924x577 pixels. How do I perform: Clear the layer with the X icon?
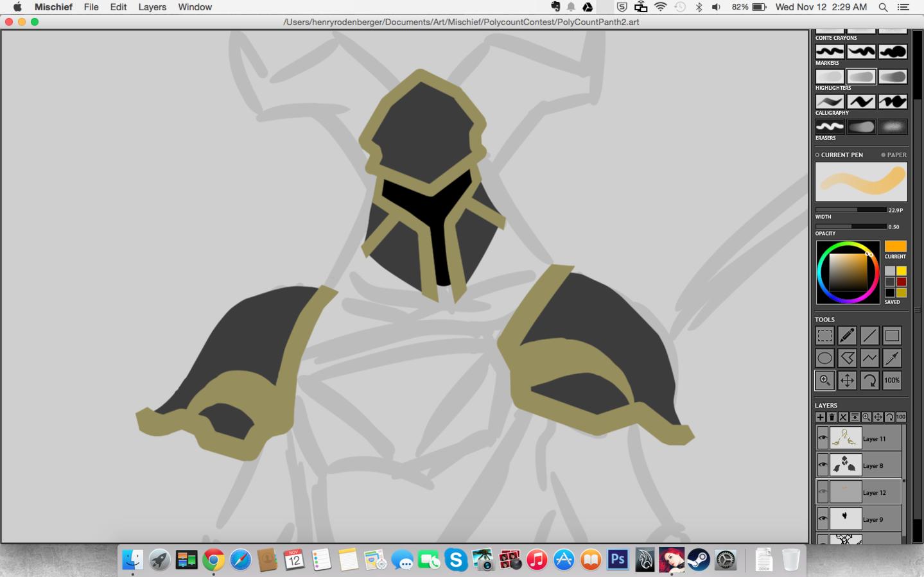pyautogui.click(x=843, y=417)
